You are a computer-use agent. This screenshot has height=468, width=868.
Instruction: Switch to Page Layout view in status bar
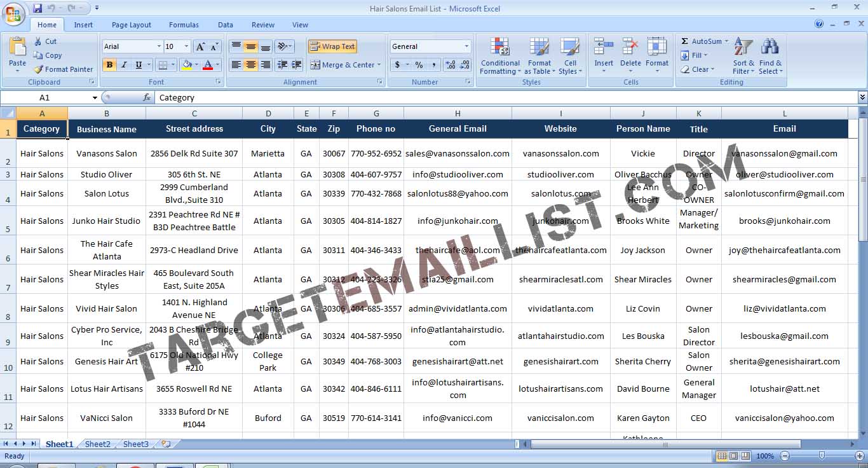point(733,456)
